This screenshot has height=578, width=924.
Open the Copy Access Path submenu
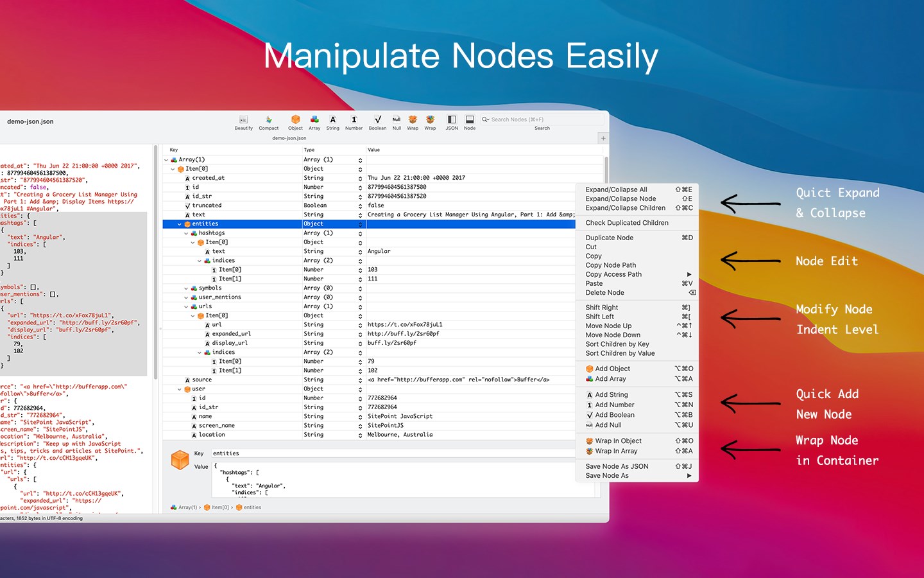click(637, 274)
